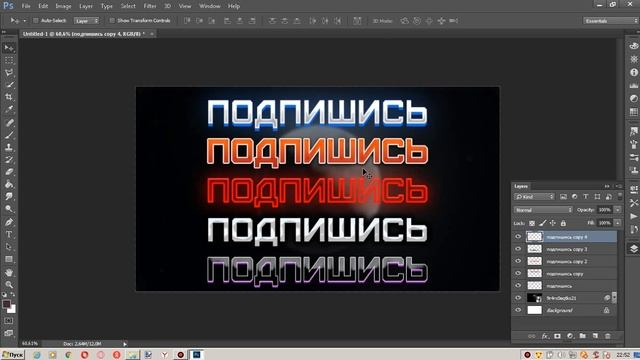Select the Eraser tool

click(9, 172)
